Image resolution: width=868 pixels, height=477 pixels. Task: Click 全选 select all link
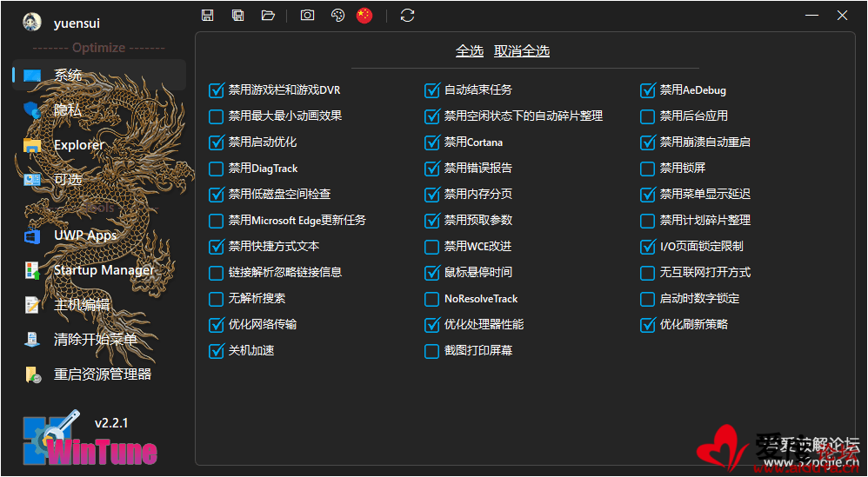point(470,51)
